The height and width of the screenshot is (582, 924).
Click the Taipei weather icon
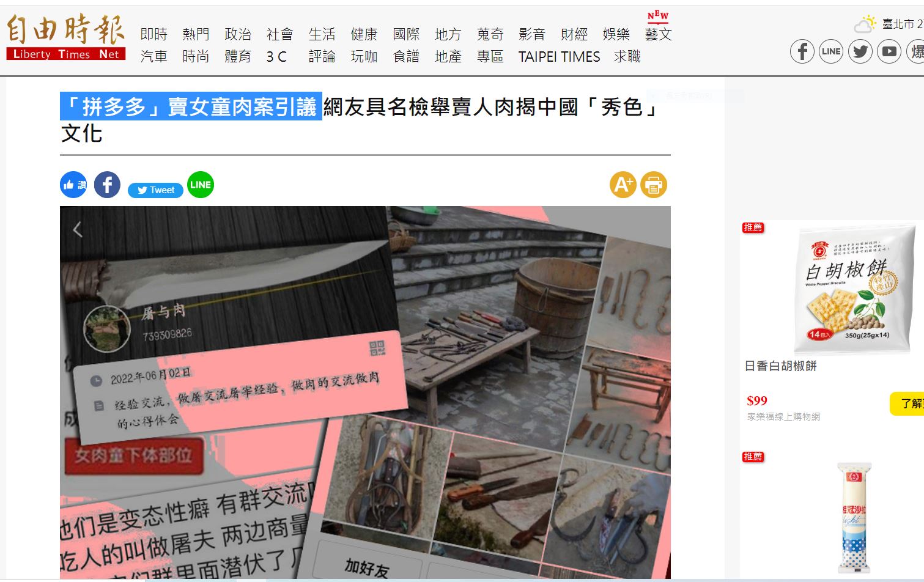(x=865, y=24)
